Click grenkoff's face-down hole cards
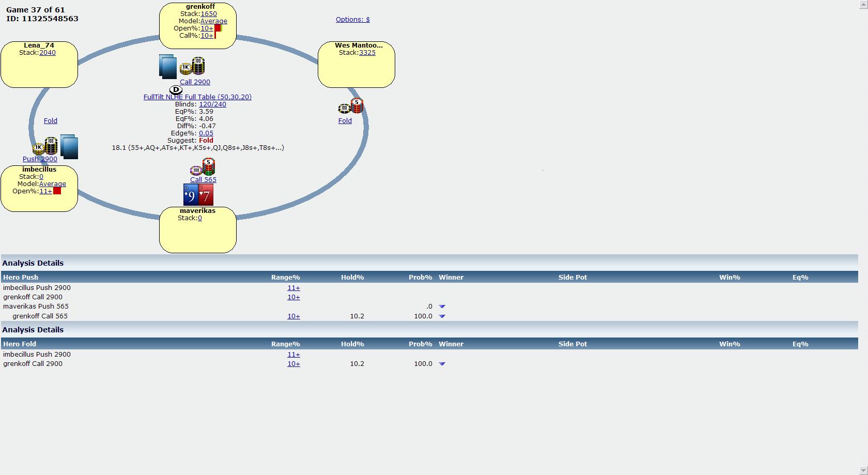 167,67
